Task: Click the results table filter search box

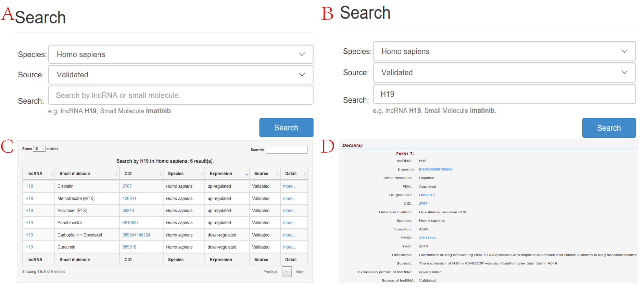Action: [287, 150]
